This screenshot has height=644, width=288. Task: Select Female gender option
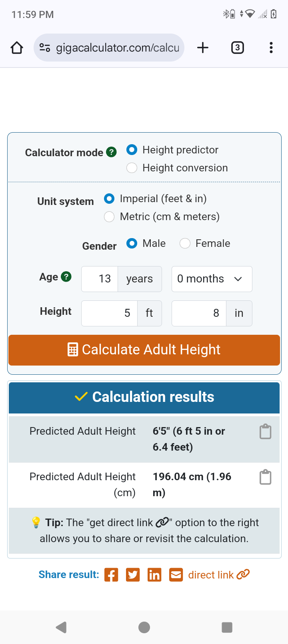[185, 243]
